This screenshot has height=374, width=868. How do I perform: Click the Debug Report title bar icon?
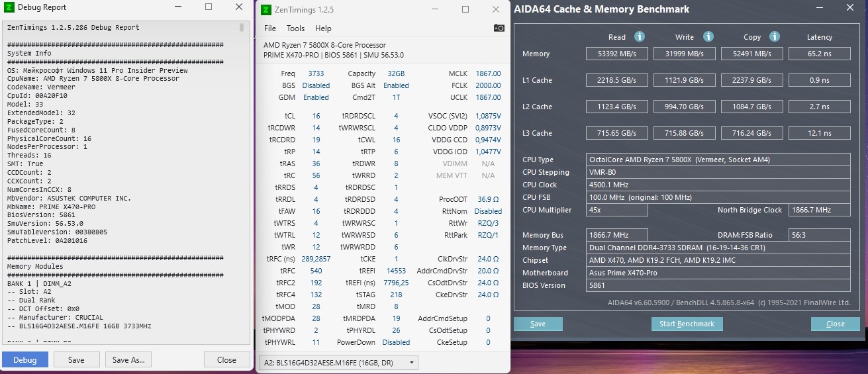(10, 8)
